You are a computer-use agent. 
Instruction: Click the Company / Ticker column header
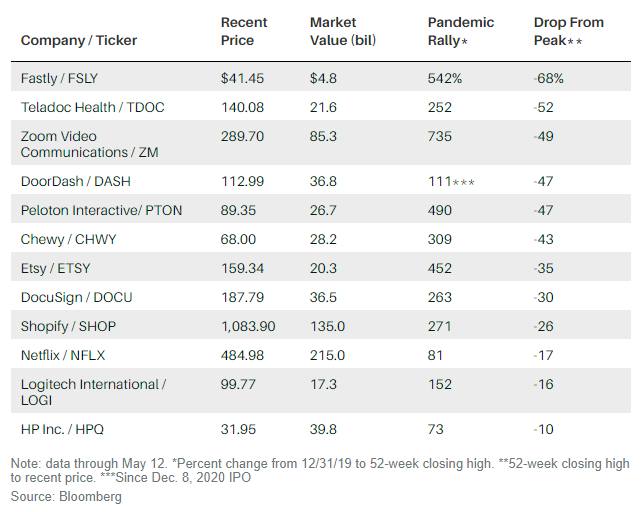79,41
